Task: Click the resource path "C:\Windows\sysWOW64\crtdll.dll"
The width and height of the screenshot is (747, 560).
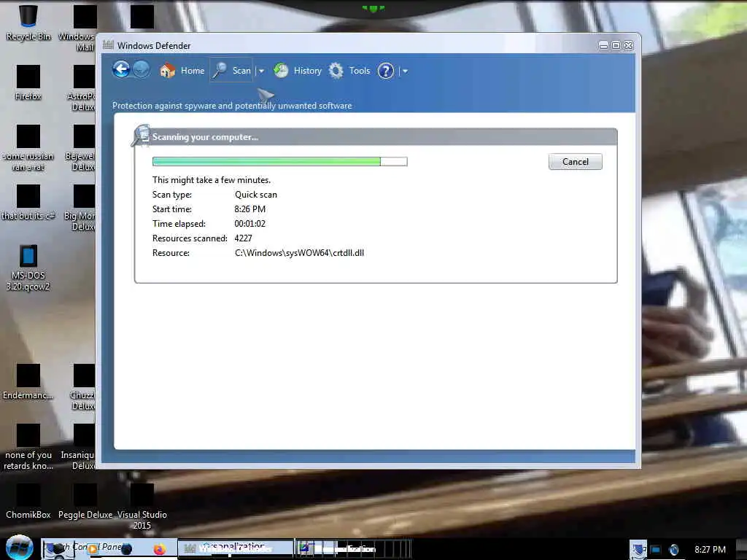Action: click(x=299, y=253)
